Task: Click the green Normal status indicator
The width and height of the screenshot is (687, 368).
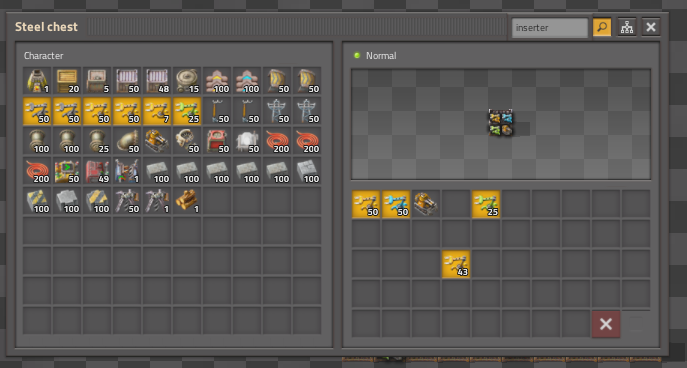Action: tap(357, 56)
